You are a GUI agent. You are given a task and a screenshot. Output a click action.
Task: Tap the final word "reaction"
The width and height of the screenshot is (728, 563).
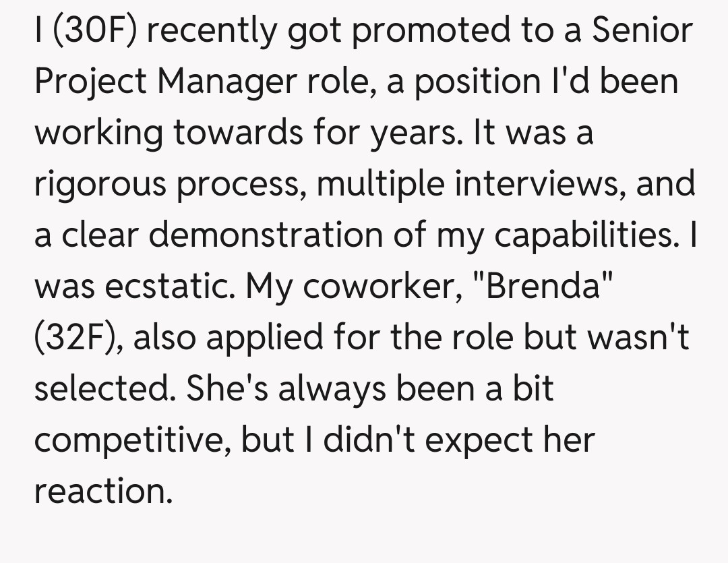(101, 492)
